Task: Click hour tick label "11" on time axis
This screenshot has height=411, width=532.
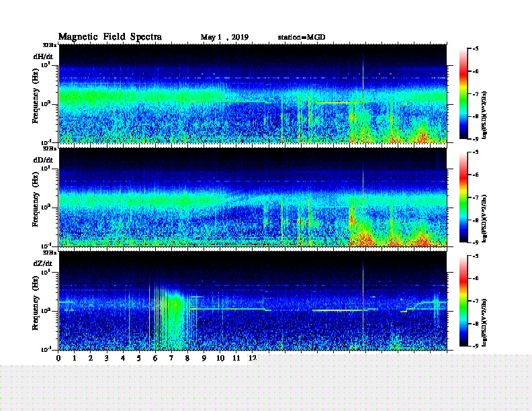Action: (x=236, y=358)
